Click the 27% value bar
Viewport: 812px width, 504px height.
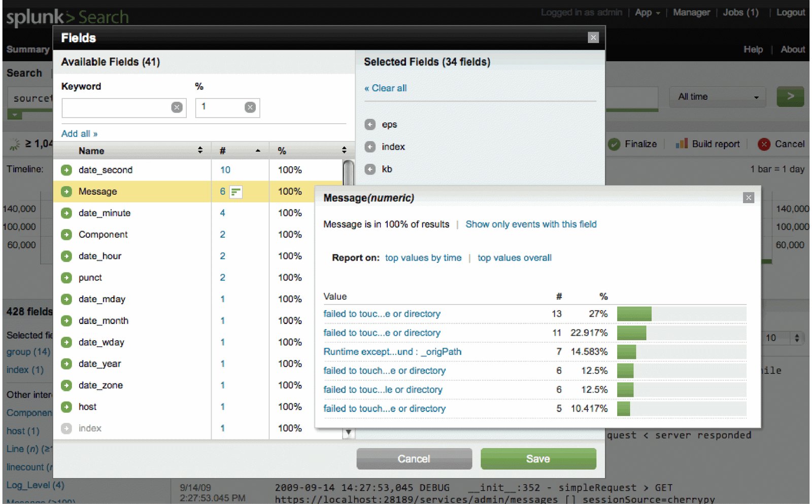[x=634, y=314]
